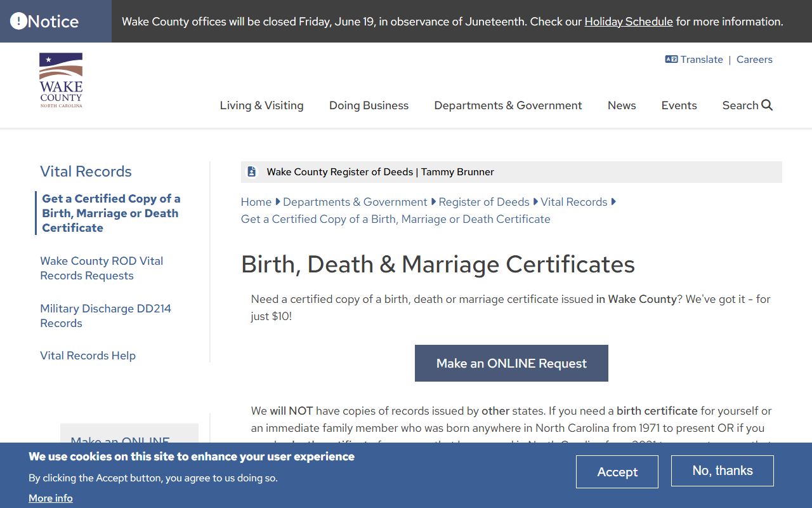
Task: Click the search magnifying glass icon
Action: click(767, 105)
